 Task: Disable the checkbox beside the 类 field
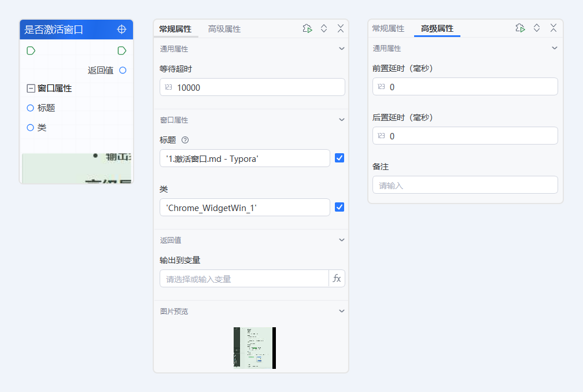pyautogui.click(x=340, y=207)
